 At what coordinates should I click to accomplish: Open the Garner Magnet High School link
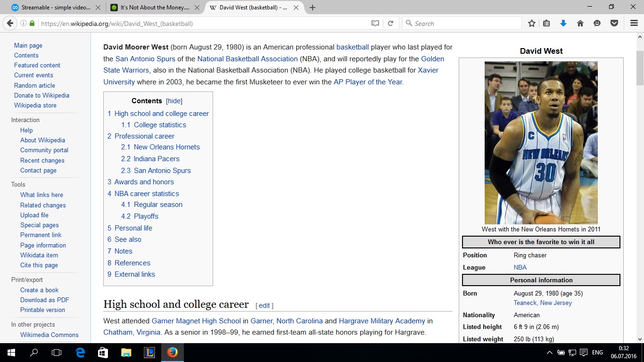(196, 321)
